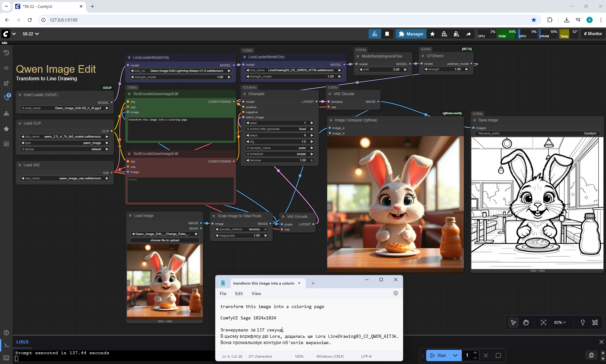Collapse the VAE Decode node via dot
Screen dimensions: 606x364
tap(330, 94)
